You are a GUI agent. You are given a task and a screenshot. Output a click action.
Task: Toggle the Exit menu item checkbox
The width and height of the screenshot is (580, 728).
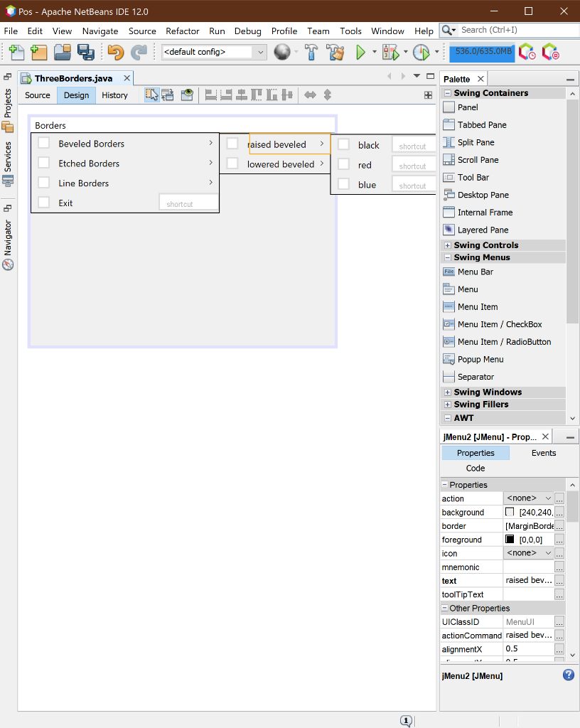pos(43,202)
